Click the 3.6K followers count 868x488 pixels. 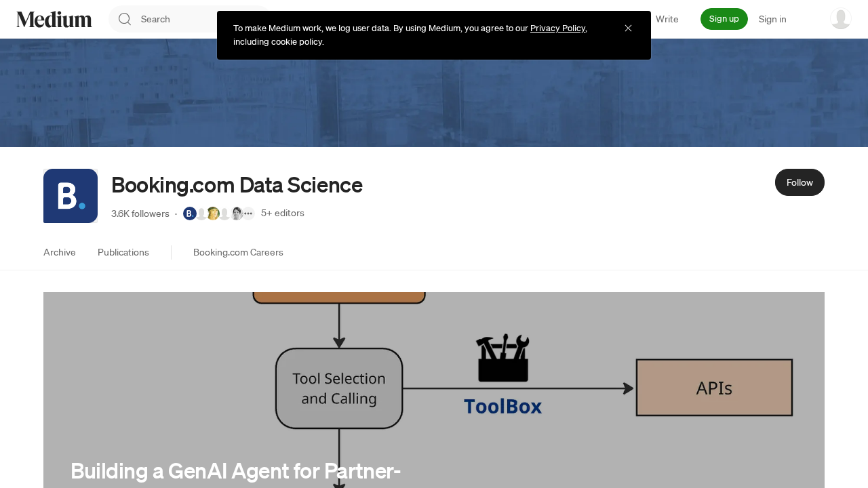tap(140, 212)
